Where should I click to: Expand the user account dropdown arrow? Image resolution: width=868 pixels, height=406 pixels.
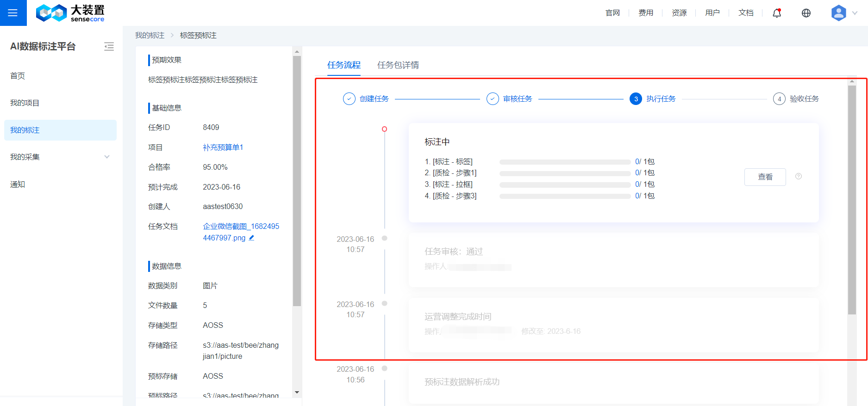click(x=855, y=13)
